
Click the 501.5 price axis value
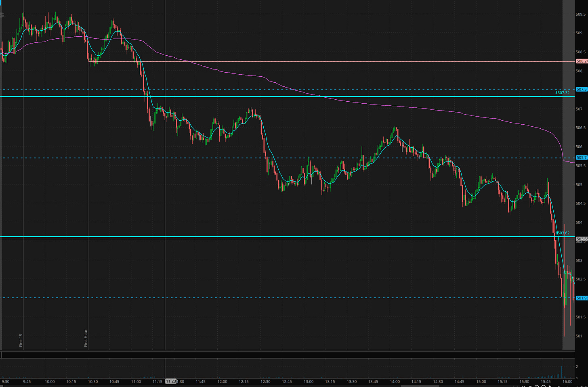pyautogui.click(x=580, y=317)
